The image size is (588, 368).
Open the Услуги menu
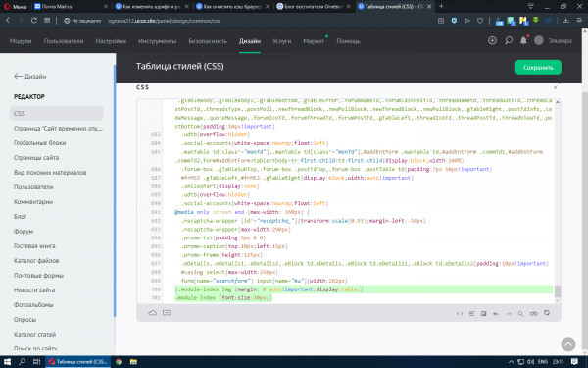tap(281, 41)
